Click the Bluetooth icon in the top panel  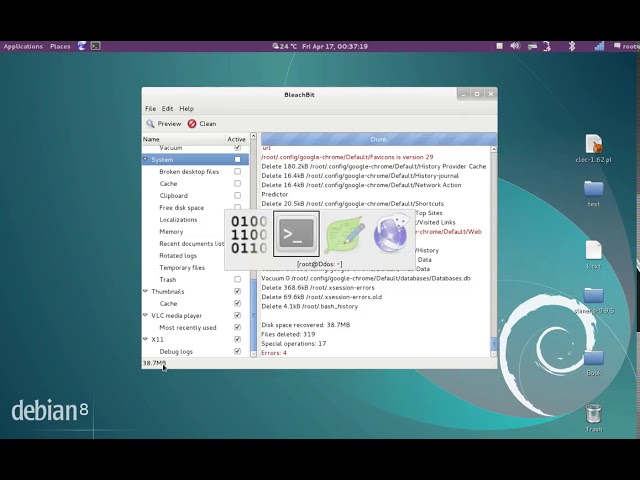click(x=572, y=46)
